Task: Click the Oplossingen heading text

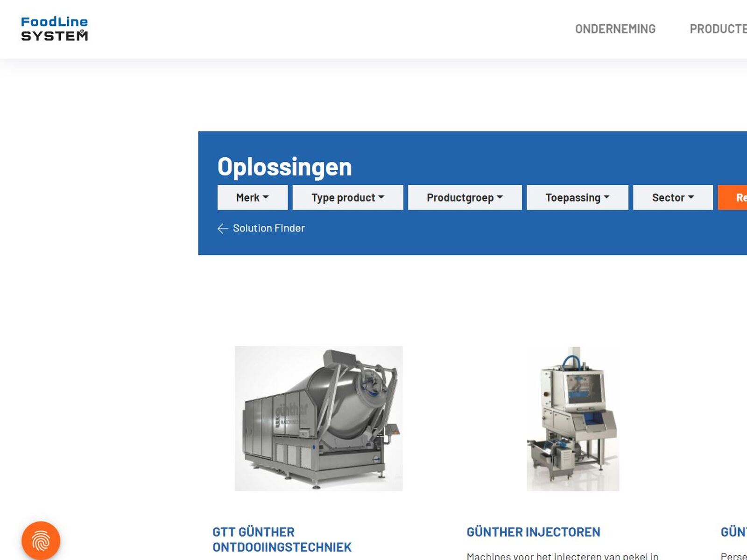Action: click(285, 167)
